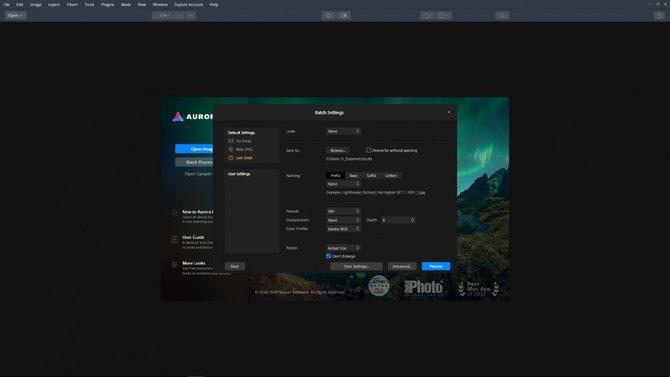Click the export share icon at toolbar right
The width and height of the screenshot is (670, 377).
click(x=659, y=15)
